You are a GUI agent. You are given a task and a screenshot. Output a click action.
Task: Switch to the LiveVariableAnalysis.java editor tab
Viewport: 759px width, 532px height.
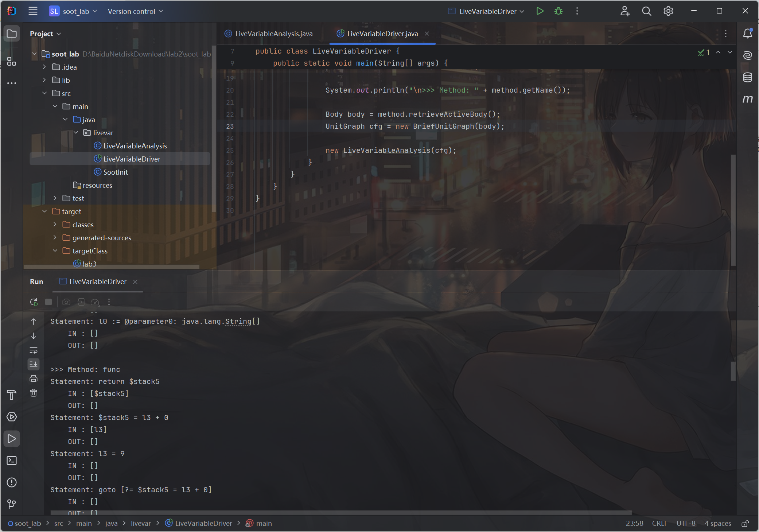[273, 34]
